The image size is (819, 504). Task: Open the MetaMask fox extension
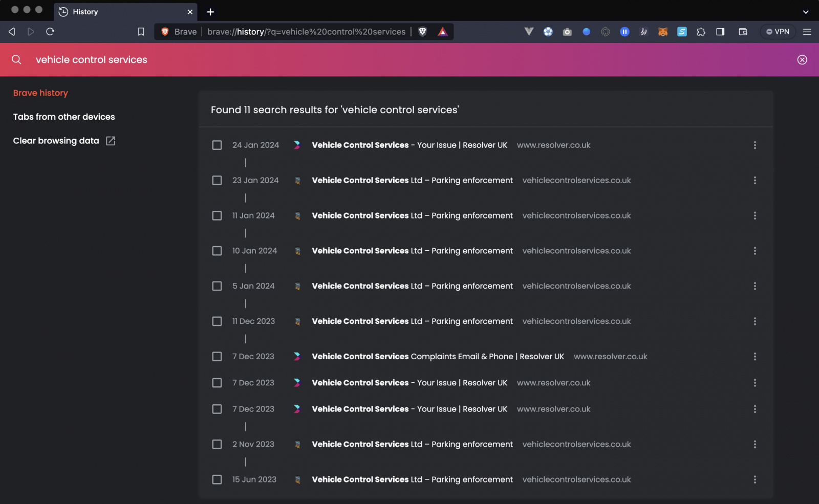(x=663, y=32)
